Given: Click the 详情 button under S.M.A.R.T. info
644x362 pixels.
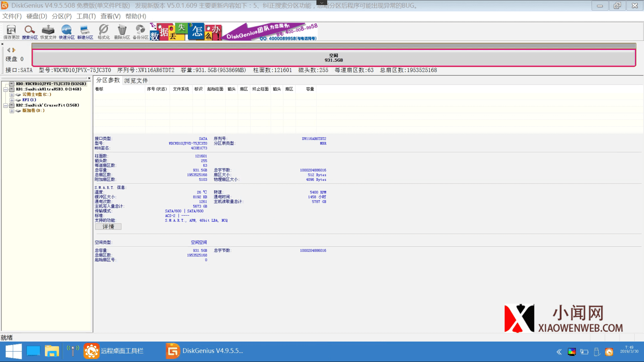Looking at the screenshot, I should click(108, 227).
